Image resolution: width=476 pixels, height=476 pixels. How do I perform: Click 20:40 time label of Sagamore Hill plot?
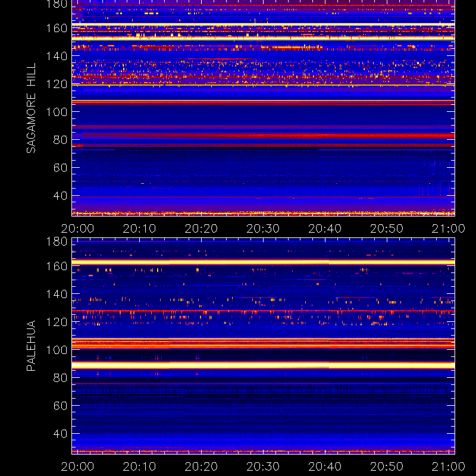pos(325,228)
